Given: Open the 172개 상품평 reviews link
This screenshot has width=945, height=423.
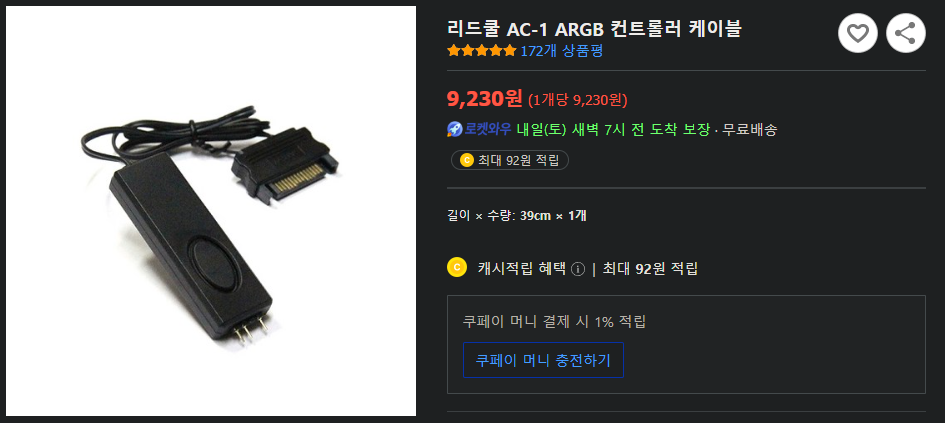Looking at the screenshot, I should click(x=562, y=51).
